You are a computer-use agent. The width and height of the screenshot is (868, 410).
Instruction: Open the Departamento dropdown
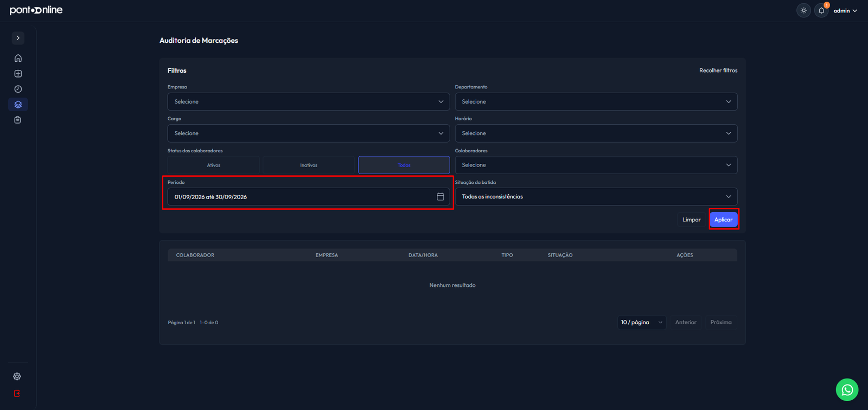click(596, 102)
